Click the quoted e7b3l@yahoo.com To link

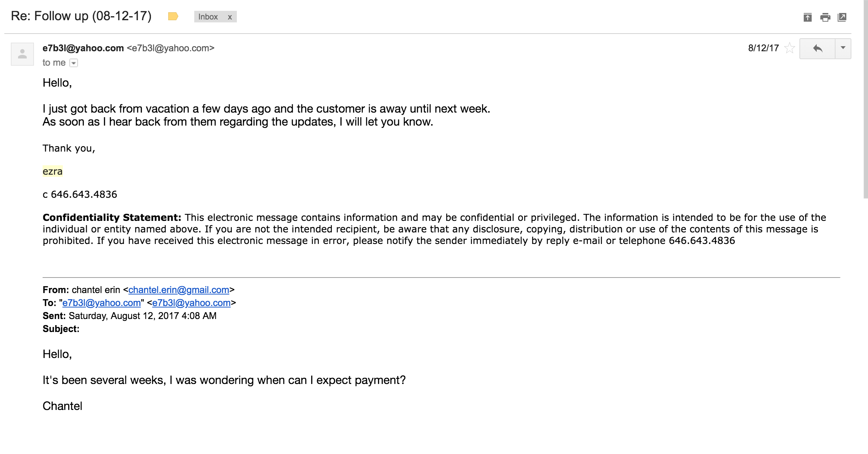[101, 303]
